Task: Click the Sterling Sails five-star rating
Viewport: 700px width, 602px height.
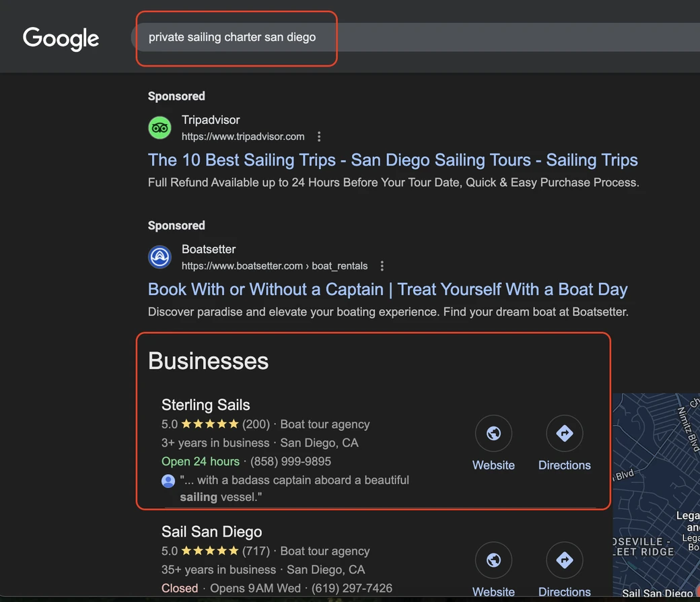Action: [x=210, y=424]
